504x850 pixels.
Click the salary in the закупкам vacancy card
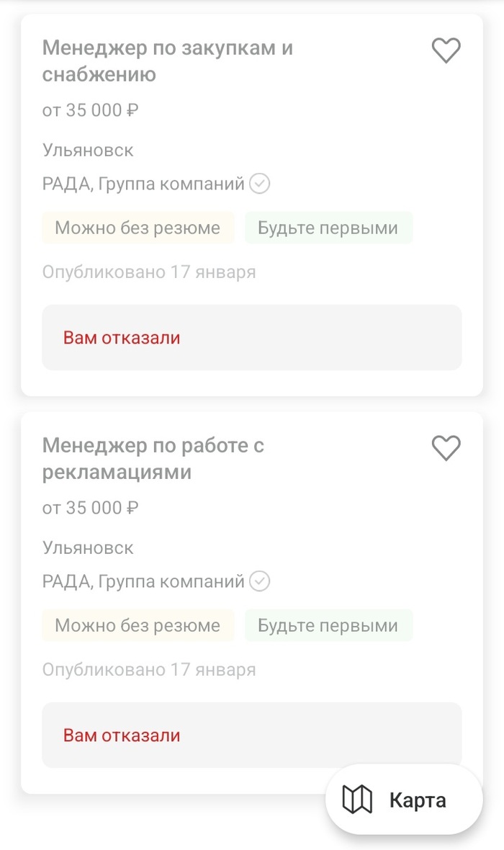90,110
